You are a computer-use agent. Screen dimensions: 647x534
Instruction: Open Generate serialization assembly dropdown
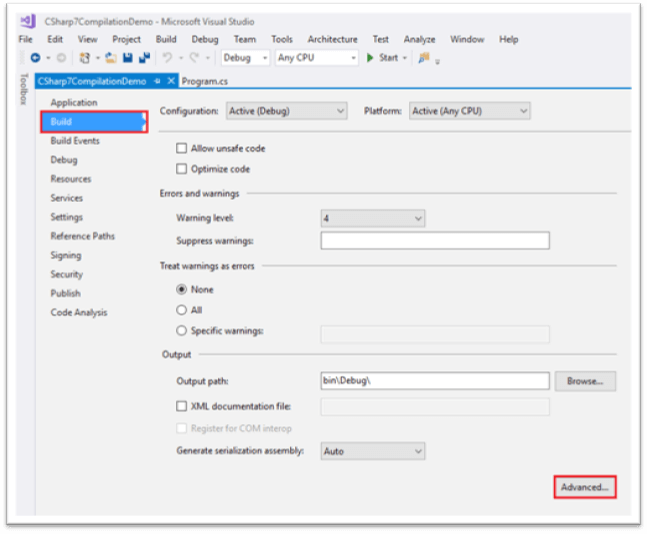pos(373,451)
